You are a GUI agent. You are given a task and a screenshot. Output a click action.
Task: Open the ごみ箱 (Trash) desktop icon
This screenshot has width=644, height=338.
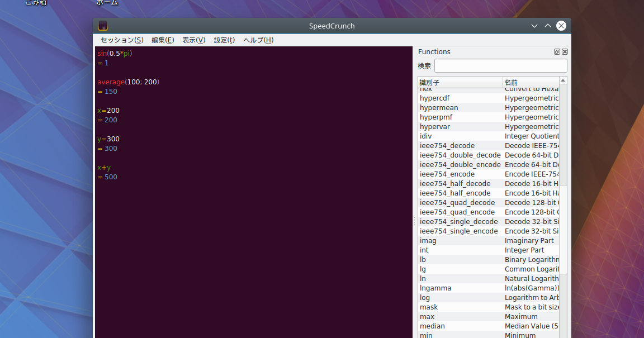point(35,3)
